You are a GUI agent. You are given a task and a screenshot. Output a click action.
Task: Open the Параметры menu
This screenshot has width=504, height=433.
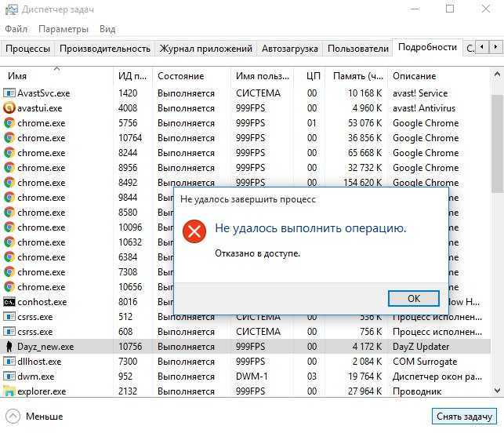coord(63,29)
